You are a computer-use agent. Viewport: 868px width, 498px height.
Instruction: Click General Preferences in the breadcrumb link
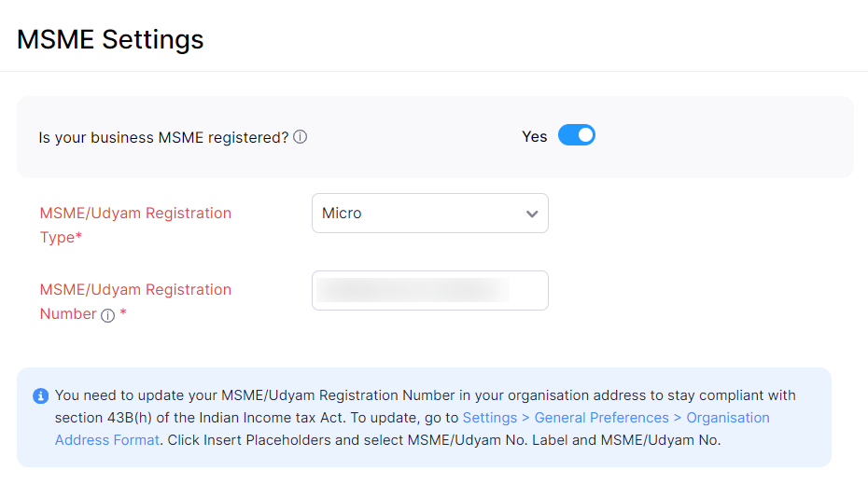tap(601, 418)
